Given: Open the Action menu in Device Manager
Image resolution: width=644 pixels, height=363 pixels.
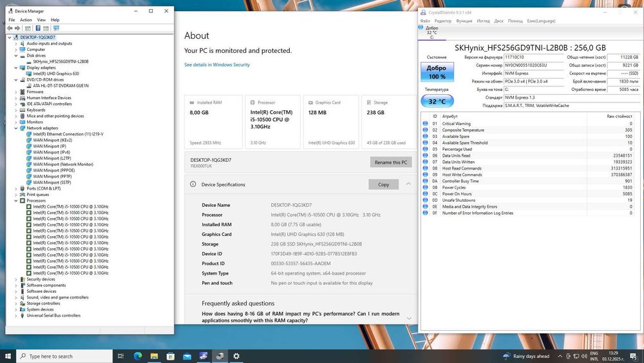Looking at the screenshot, I should click(26, 20).
